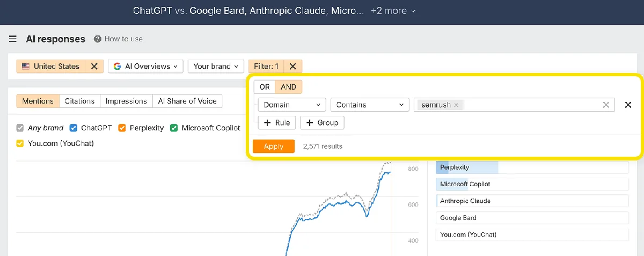Add a new Rule
The width and height of the screenshot is (644, 256).
(277, 123)
